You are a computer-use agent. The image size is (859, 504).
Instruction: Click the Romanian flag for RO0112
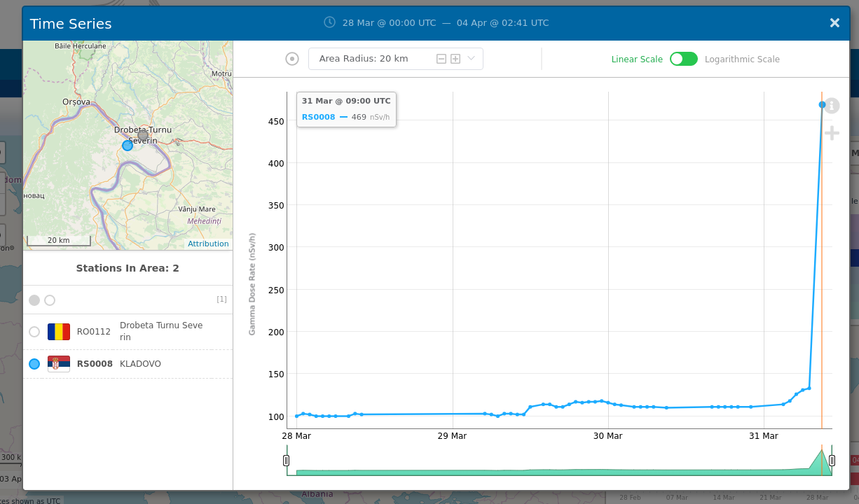click(59, 332)
